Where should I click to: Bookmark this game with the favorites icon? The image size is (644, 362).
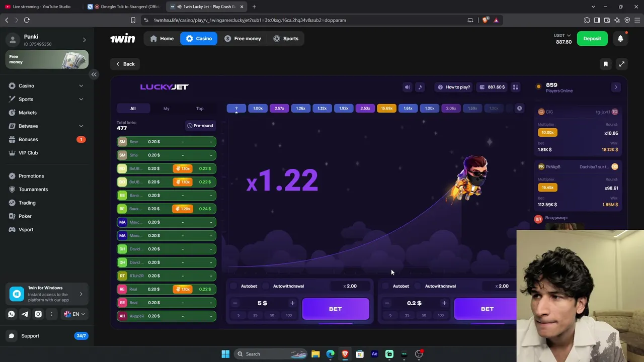click(x=606, y=64)
